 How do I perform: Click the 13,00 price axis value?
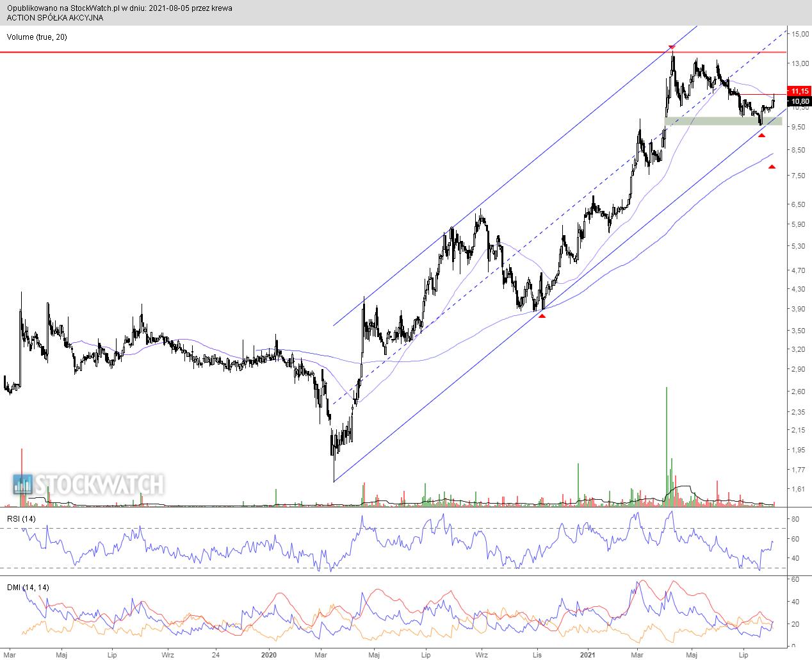click(x=800, y=63)
